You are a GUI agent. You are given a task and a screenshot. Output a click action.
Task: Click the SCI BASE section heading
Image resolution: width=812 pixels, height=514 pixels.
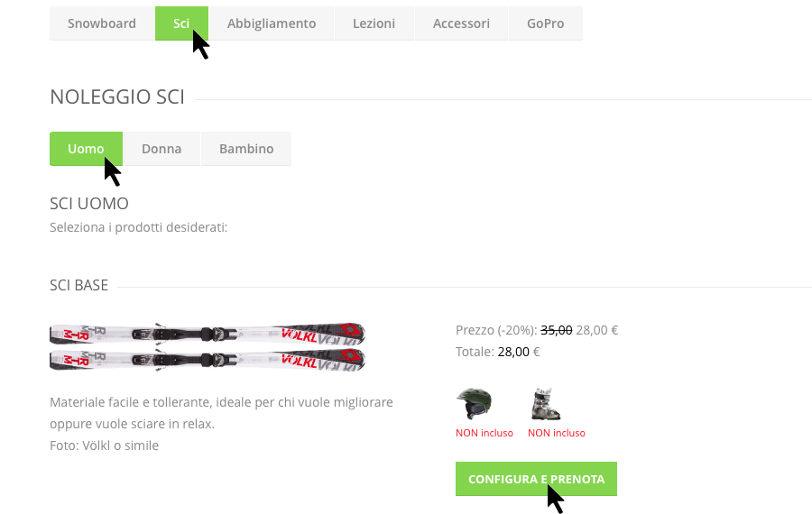(78, 285)
